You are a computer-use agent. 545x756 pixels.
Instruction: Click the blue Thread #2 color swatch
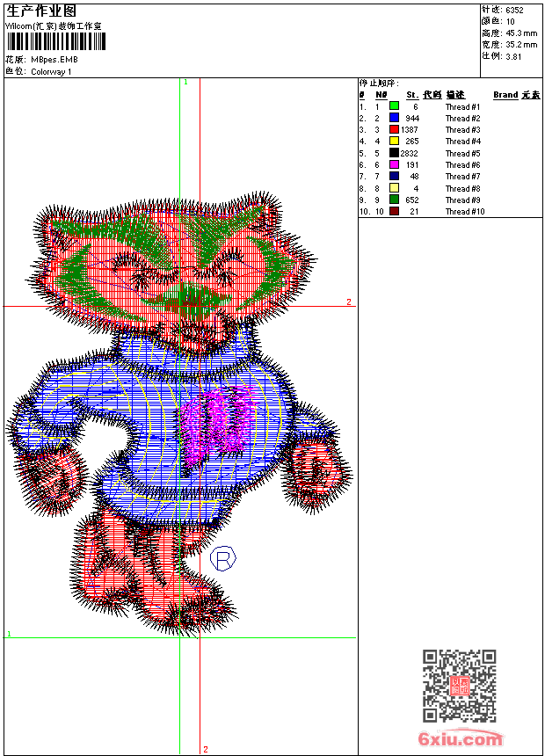click(x=394, y=118)
